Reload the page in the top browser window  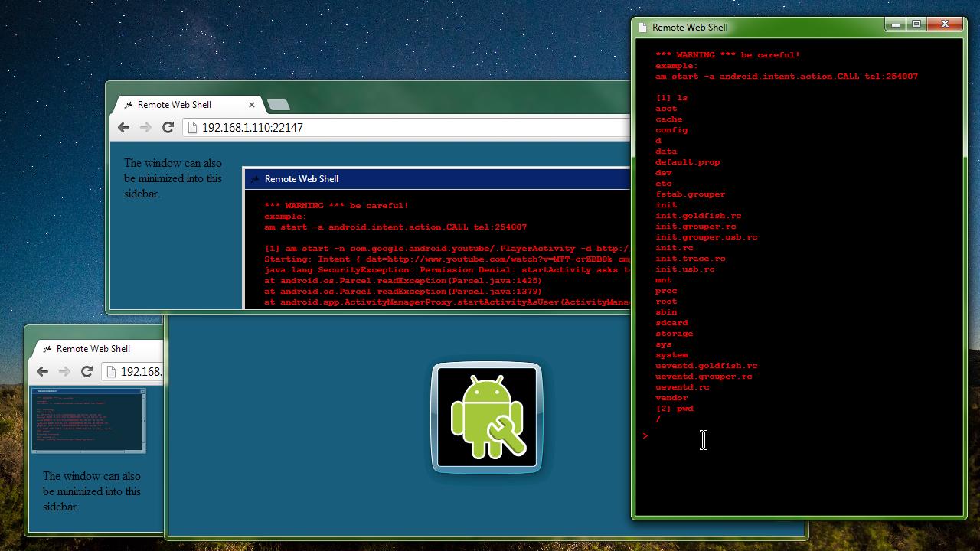coord(168,128)
